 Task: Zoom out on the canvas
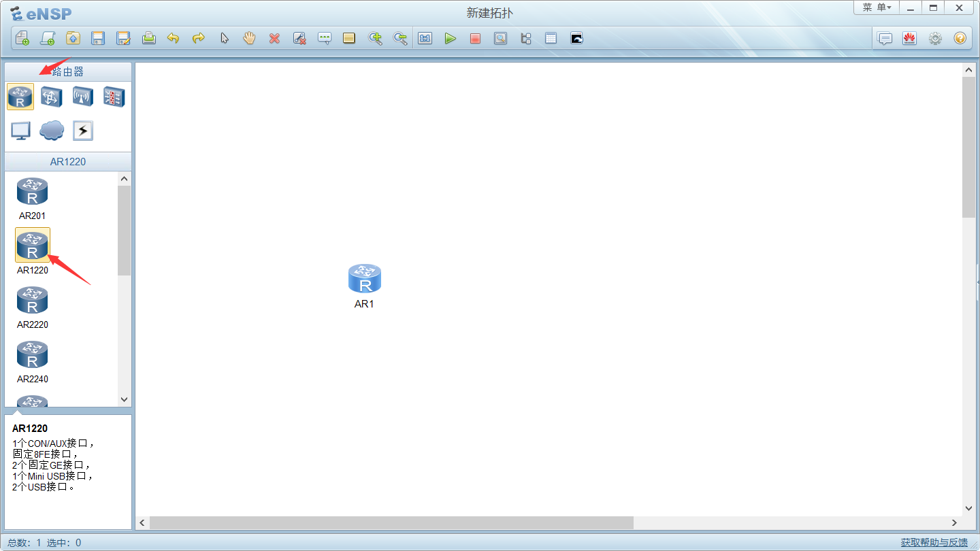coord(400,38)
